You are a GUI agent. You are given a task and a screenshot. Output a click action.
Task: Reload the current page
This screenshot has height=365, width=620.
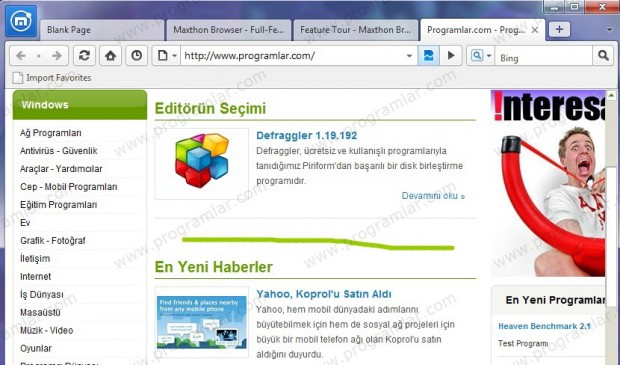(x=84, y=55)
